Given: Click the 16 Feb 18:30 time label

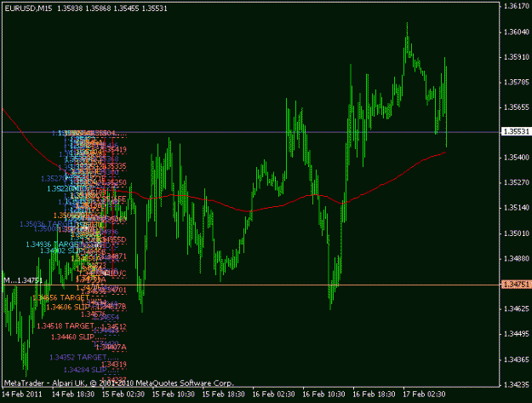Looking at the screenshot, I should (x=374, y=394).
